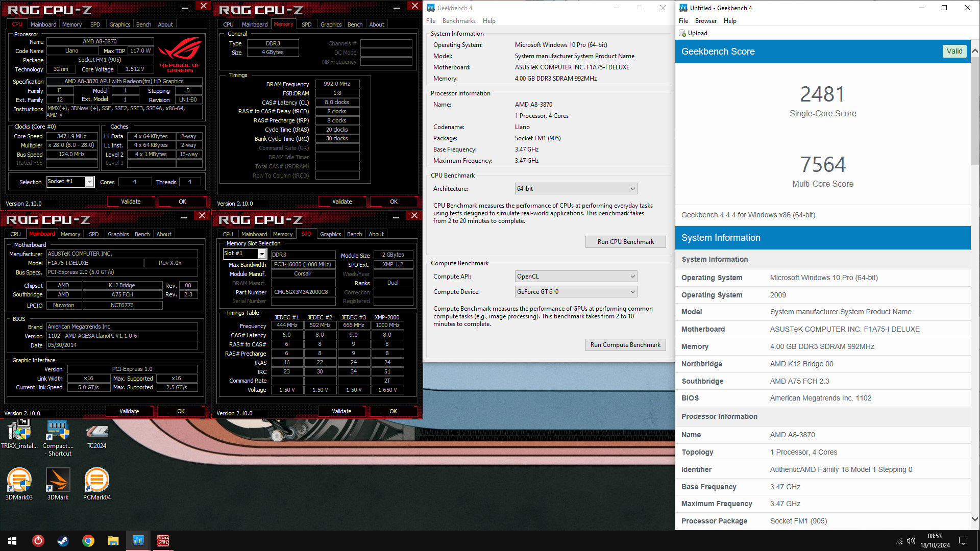This screenshot has width=980, height=551.
Task: Launch 3DMark03 desktop icon
Action: (x=19, y=484)
